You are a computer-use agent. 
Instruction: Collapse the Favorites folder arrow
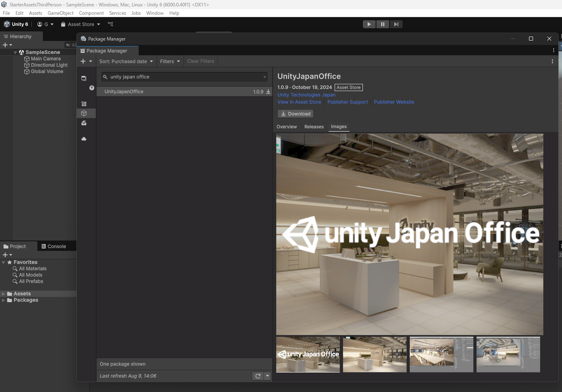click(4, 262)
